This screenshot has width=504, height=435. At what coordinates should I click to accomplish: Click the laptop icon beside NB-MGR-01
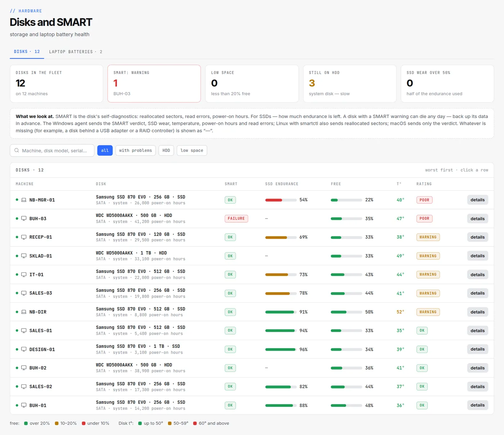click(x=24, y=200)
